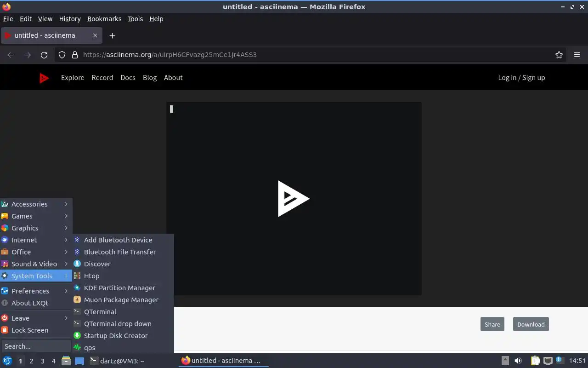The width and height of the screenshot is (588, 368).
Task: Open Startup Disk Creator
Action: [x=123, y=336]
